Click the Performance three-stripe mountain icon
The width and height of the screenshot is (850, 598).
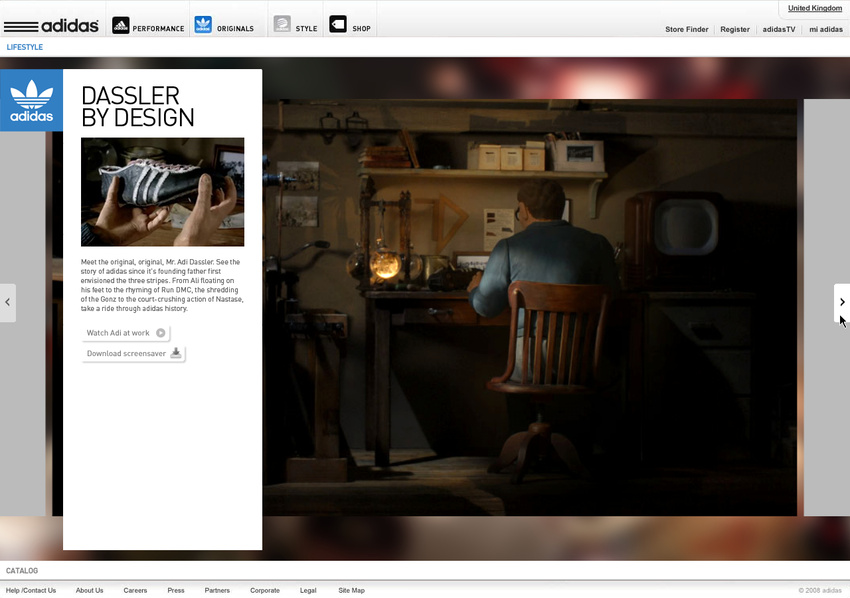coord(120,25)
